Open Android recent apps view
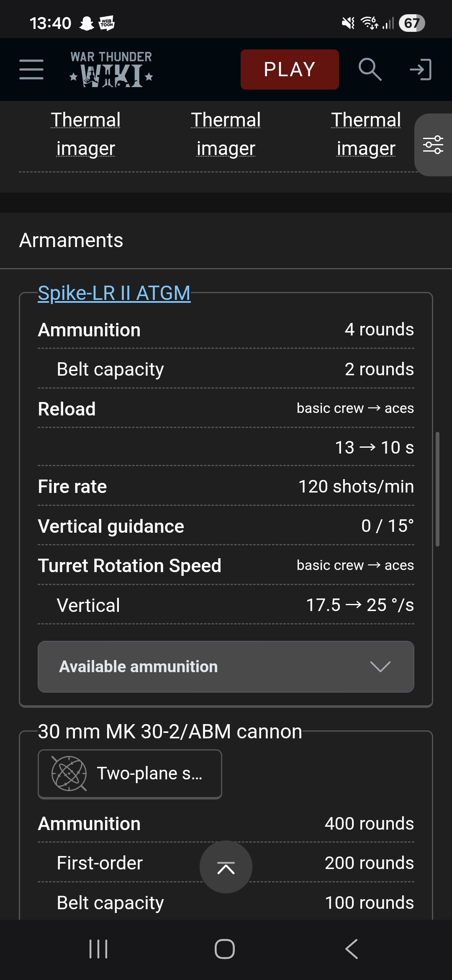The image size is (452, 980). click(99, 949)
